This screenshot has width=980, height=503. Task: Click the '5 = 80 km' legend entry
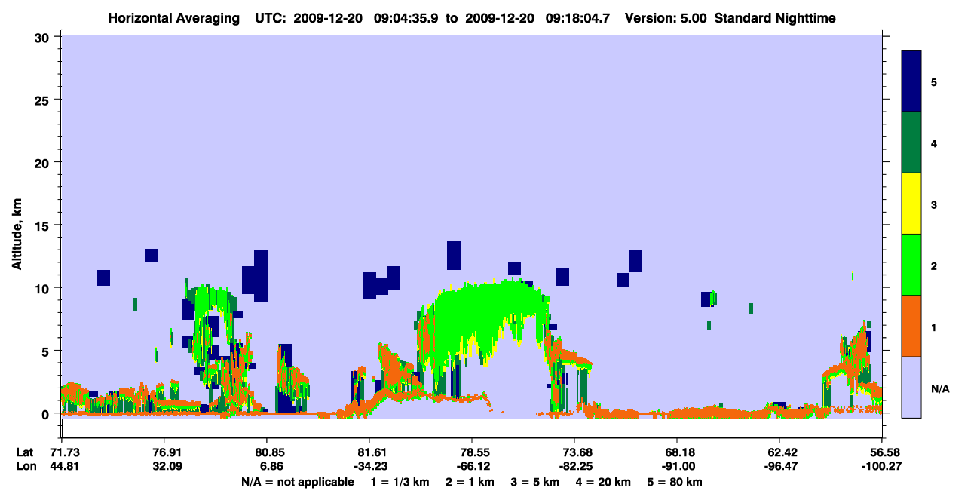click(x=675, y=482)
